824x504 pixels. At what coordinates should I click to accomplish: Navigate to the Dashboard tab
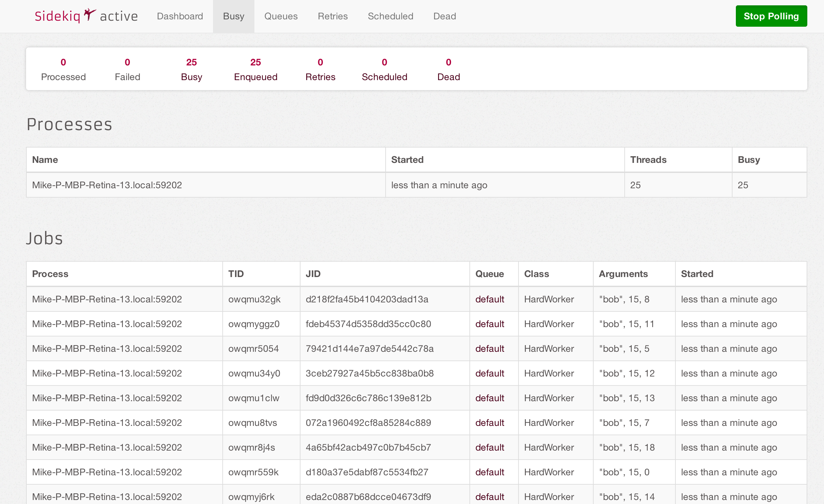point(180,16)
